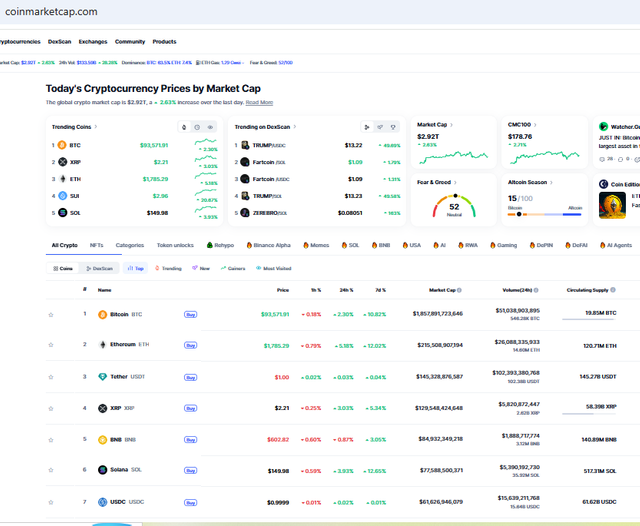Click the Ethereum logo in table row
The width and height of the screenshot is (640, 526).
pos(102,345)
